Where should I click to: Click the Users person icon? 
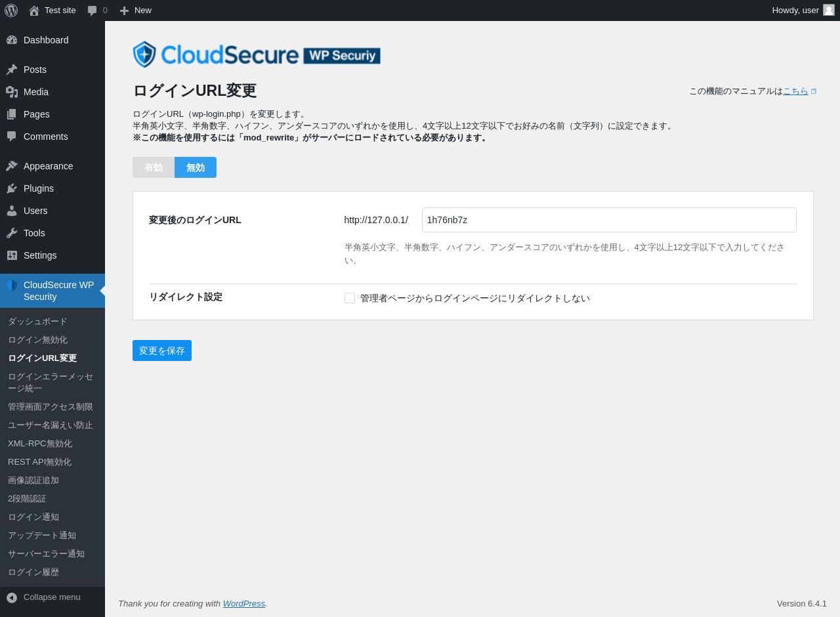tap(12, 211)
